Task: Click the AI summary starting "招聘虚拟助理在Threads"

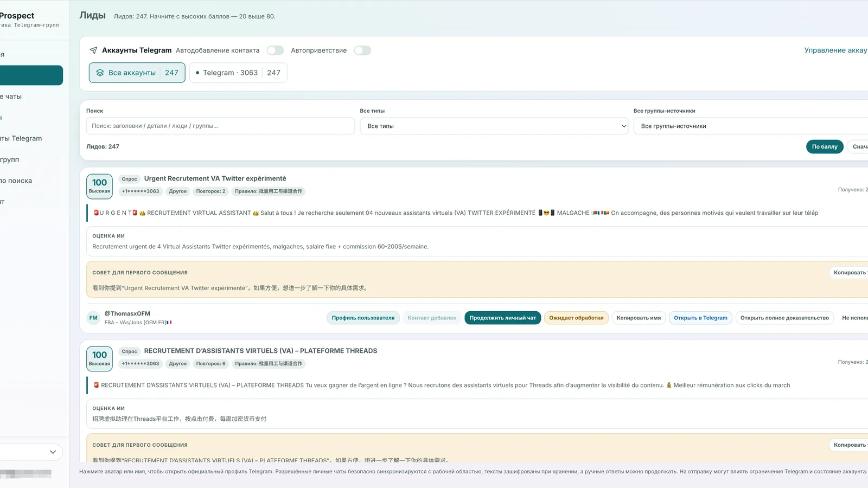Action: coord(179,419)
